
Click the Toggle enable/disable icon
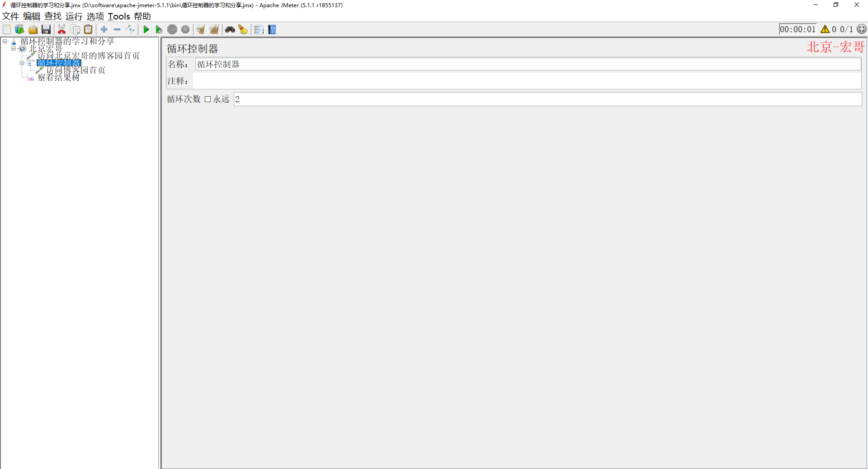pyautogui.click(x=130, y=29)
